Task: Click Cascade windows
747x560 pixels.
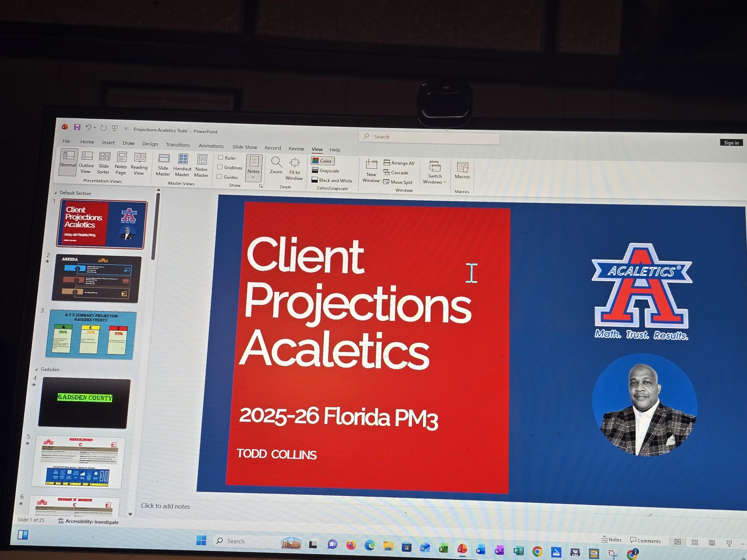Action: click(x=396, y=173)
